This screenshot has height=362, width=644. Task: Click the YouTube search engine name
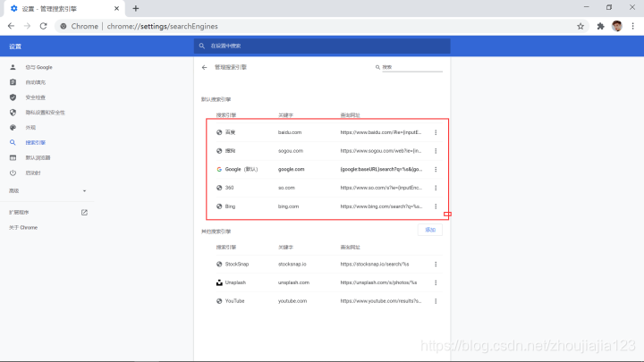pyautogui.click(x=234, y=301)
